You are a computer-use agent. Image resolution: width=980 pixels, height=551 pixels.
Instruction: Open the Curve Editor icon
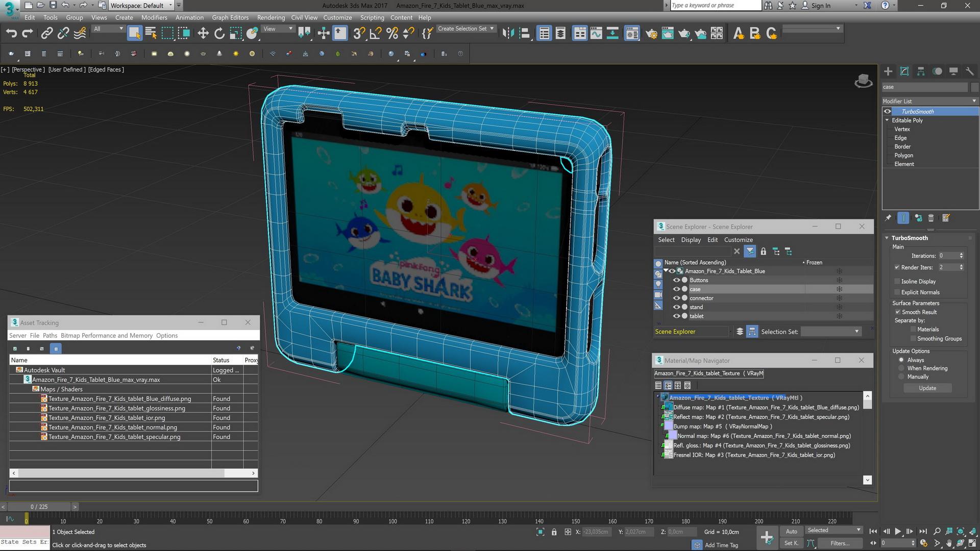pos(596,34)
